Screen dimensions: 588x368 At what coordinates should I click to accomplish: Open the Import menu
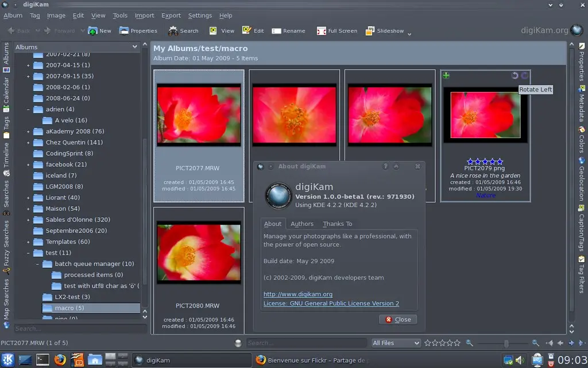pos(144,16)
